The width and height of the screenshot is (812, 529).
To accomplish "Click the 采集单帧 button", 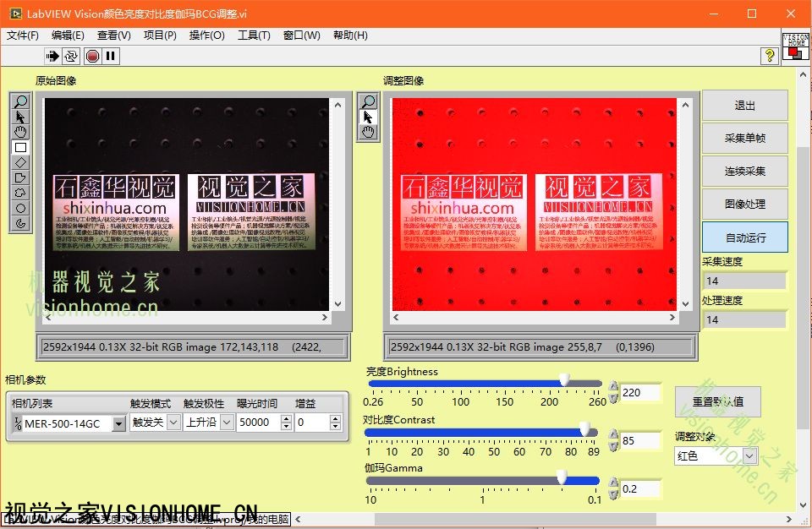I will pos(744,139).
